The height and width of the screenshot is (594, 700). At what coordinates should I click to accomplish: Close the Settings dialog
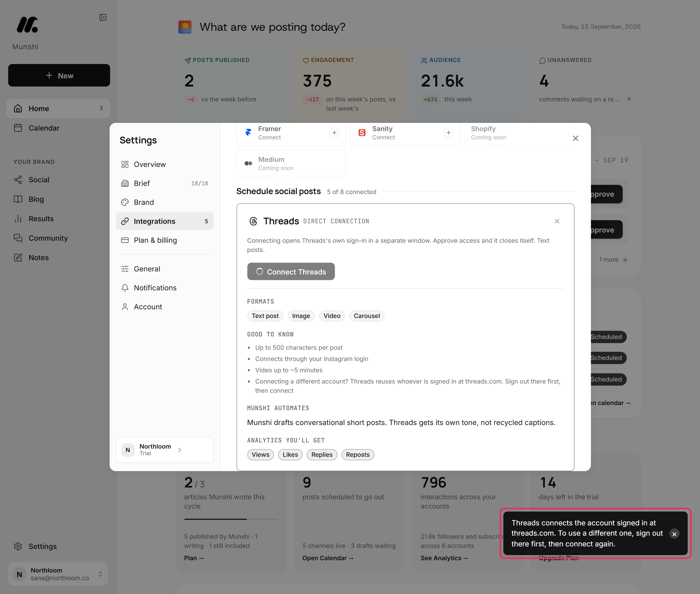tap(575, 139)
